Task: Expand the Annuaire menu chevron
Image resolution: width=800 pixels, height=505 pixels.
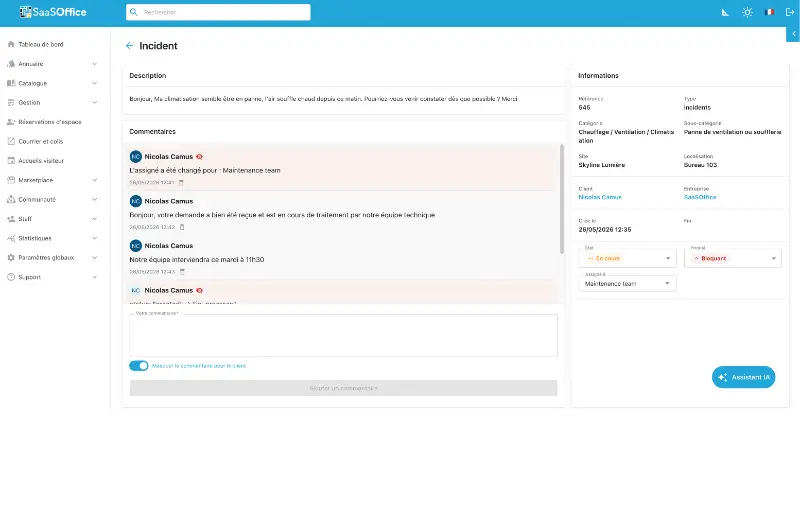Action: click(x=94, y=64)
